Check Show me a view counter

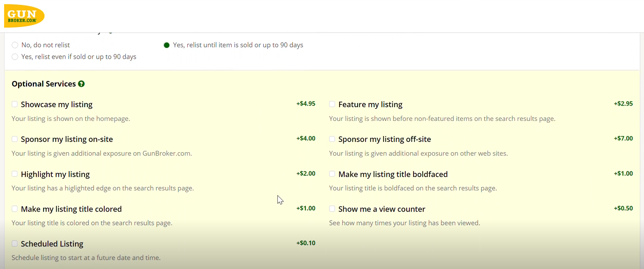[332, 209]
